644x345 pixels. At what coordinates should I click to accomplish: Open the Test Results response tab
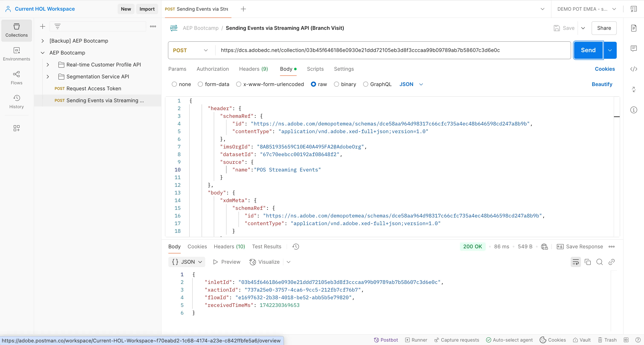click(267, 247)
